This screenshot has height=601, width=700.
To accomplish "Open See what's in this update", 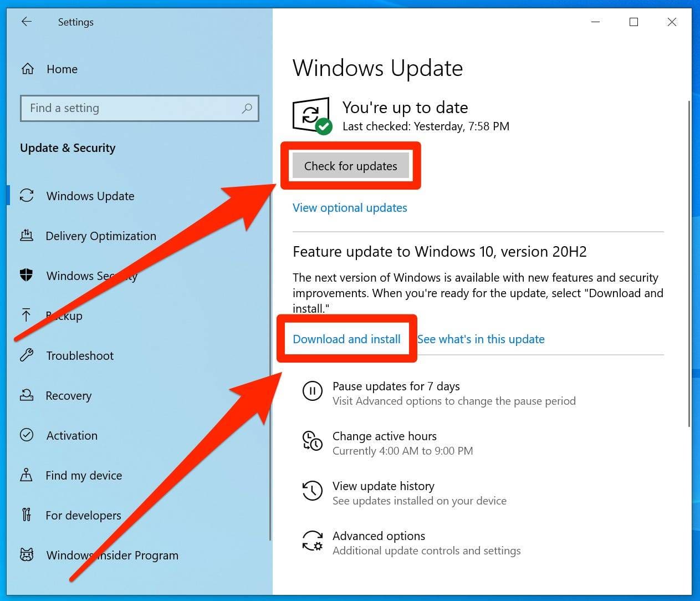I will tap(481, 339).
